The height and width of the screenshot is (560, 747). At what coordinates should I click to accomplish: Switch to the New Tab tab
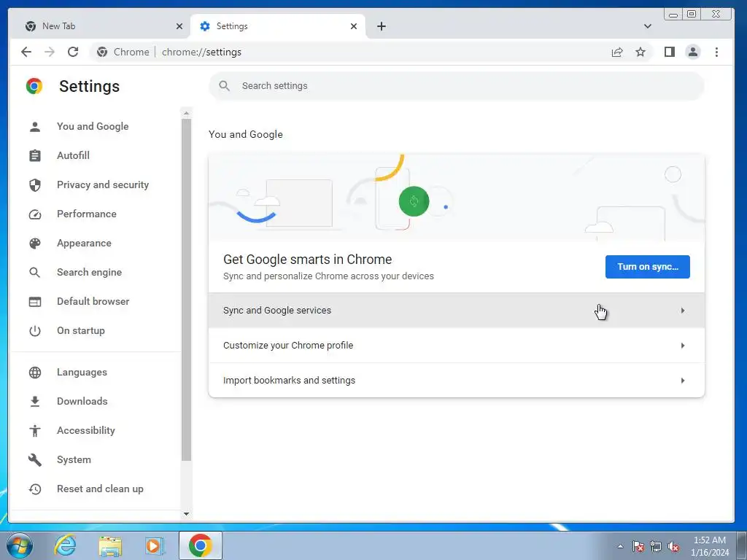(104, 26)
